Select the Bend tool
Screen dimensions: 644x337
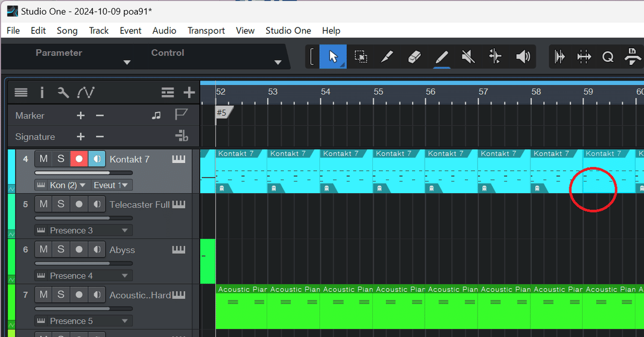pyautogui.click(x=495, y=56)
